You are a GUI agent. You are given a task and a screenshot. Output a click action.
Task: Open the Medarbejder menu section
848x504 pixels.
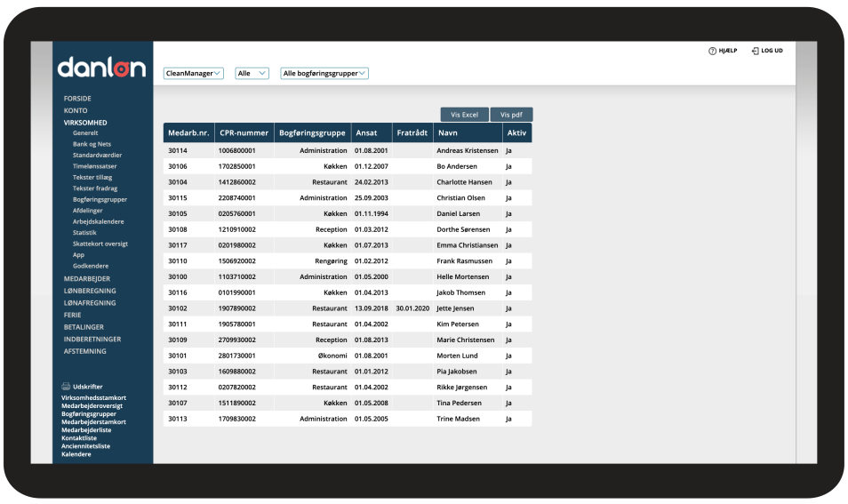[87, 278]
